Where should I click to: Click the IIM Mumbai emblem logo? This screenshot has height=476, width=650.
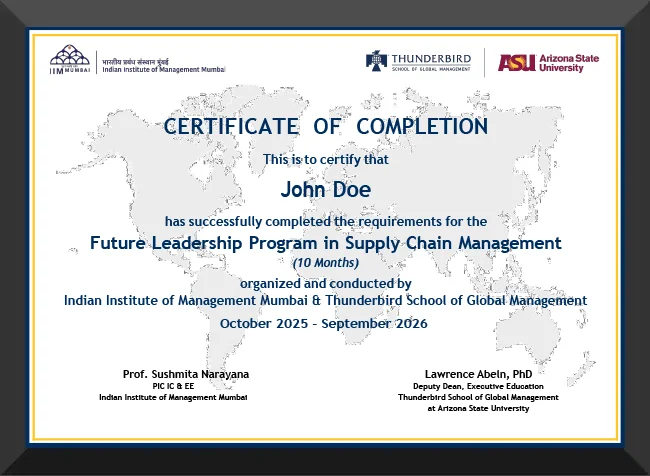pyautogui.click(x=70, y=59)
